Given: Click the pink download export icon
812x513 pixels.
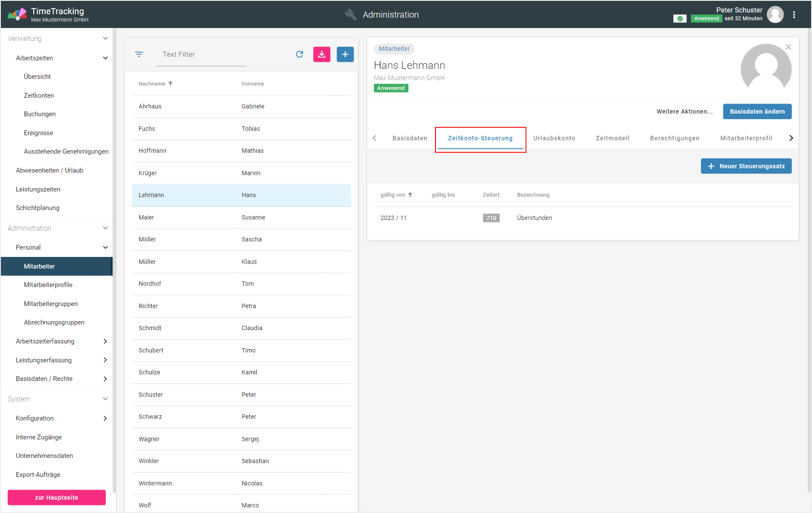Looking at the screenshot, I should pyautogui.click(x=322, y=54).
